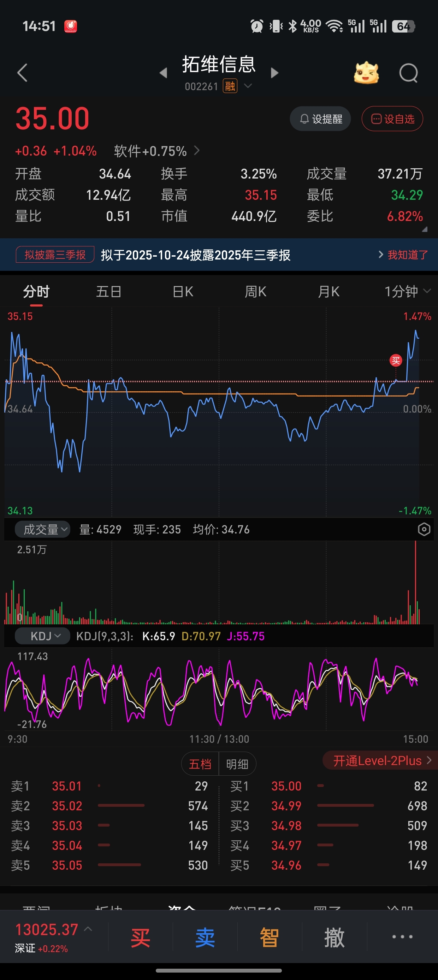438x980 pixels.
Task: Tap the intraday price line chart
Action: (219, 413)
